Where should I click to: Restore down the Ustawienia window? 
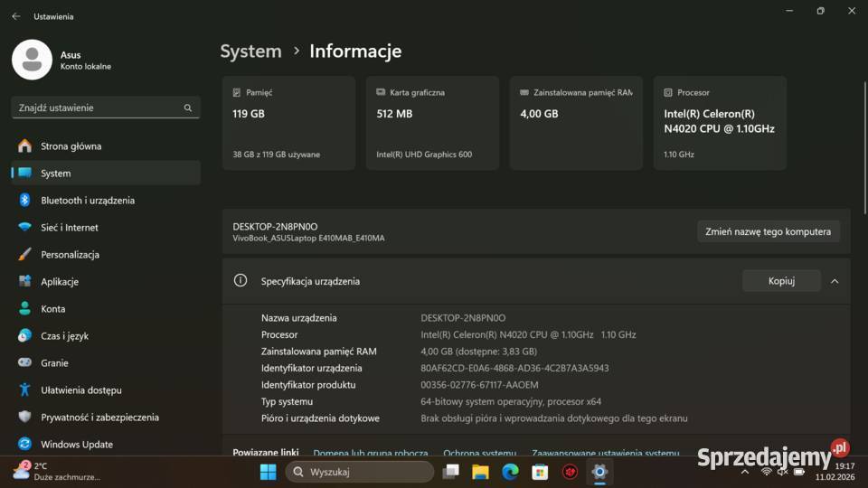(820, 11)
